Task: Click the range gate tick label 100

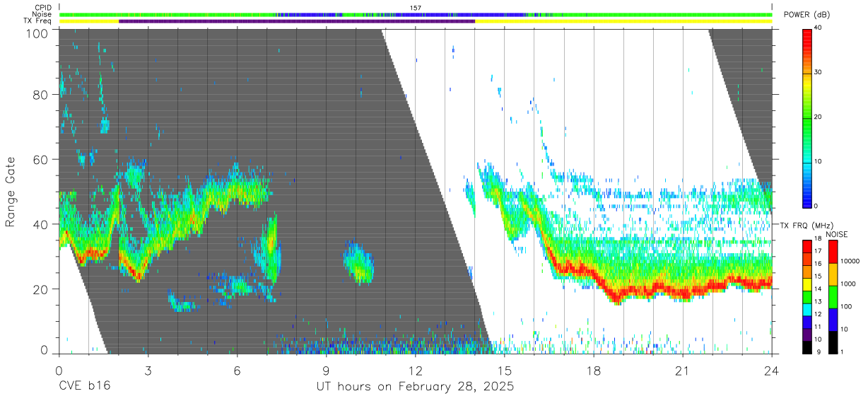Action: [39, 33]
